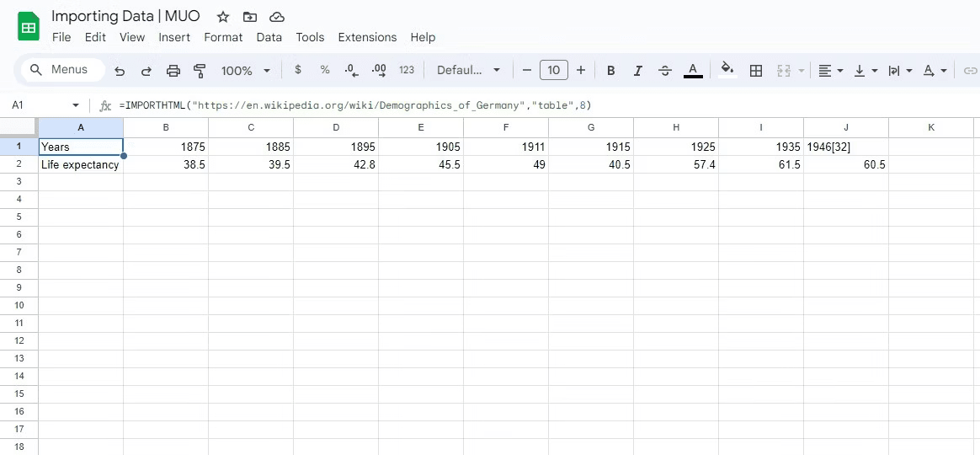Open the Name box dropdown arrow
The width and height of the screenshot is (980, 455).
(x=76, y=105)
